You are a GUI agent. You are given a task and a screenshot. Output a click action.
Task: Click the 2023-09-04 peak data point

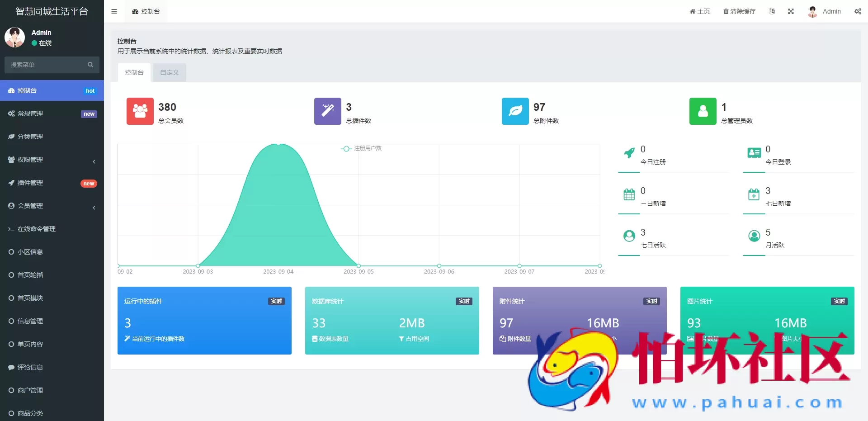point(278,144)
